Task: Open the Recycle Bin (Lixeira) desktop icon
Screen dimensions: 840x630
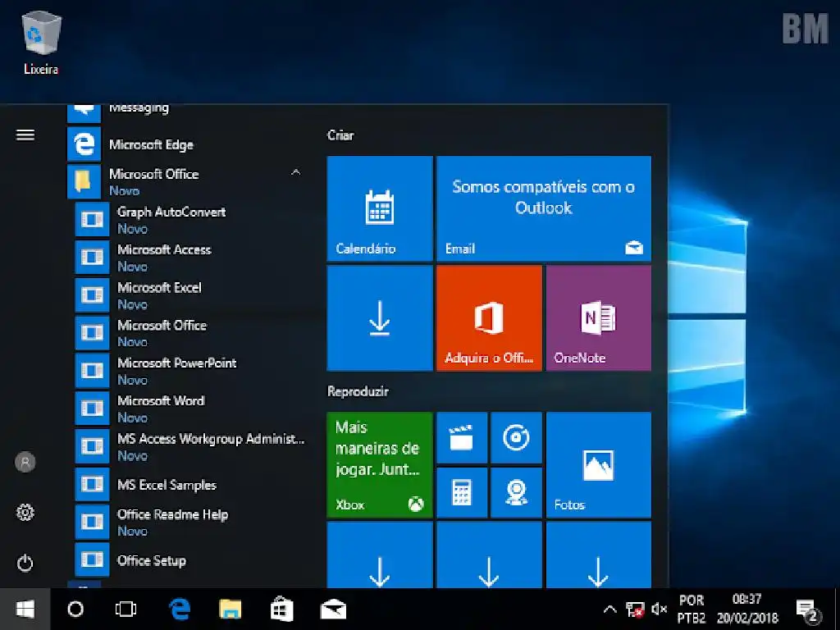Action: (41, 44)
